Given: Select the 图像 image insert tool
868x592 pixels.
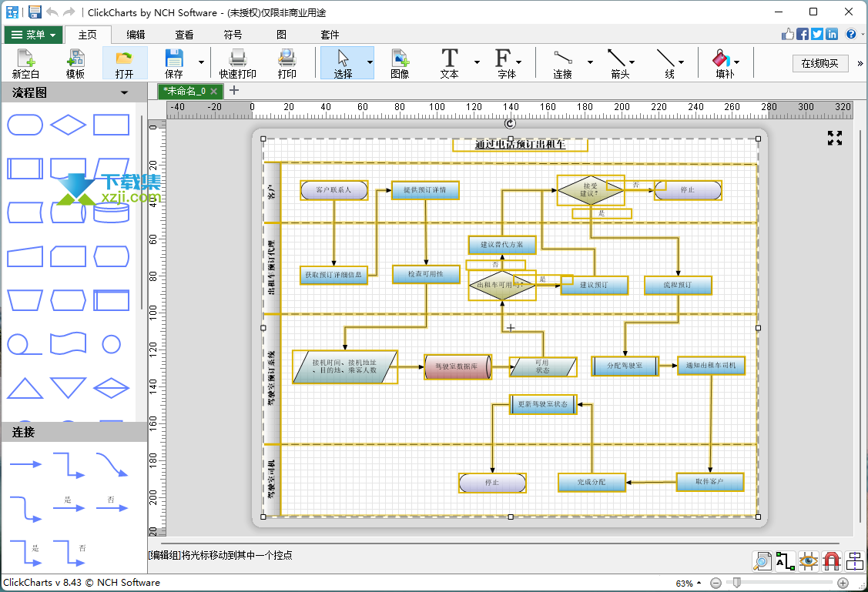Looking at the screenshot, I should [400, 63].
